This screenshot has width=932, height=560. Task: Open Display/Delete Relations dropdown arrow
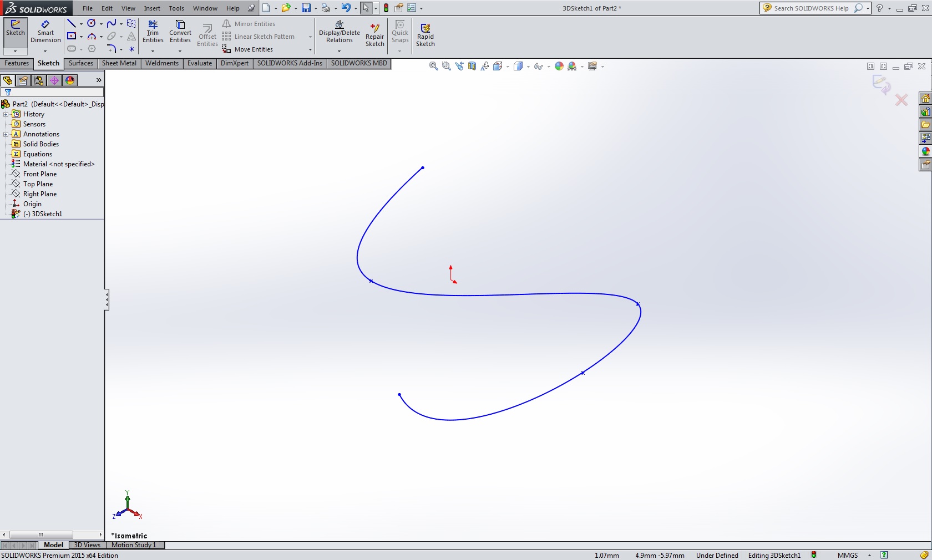(339, 51)
